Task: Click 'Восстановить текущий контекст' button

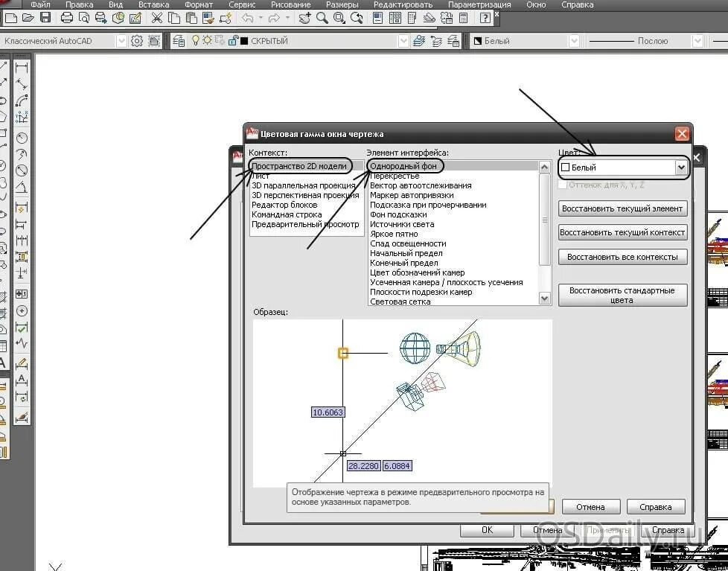Action: [622, 232]
